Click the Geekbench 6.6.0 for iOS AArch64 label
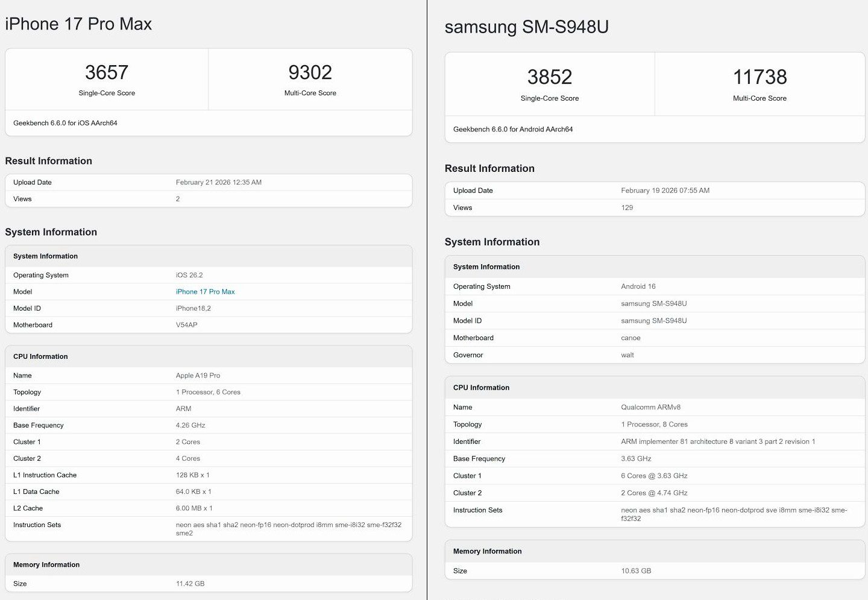The image size is (868, 600). (66, 123)
